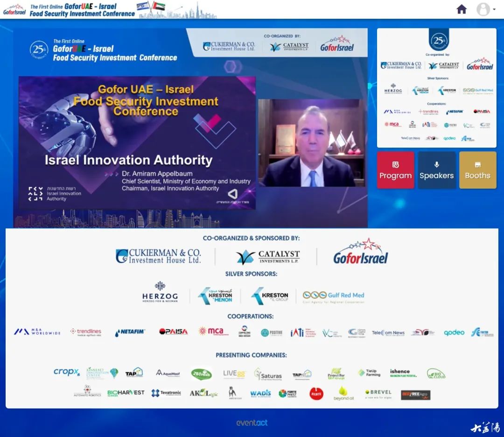Screen dimensions: 504x437
Task: Select TieUp Farming company logo
Action: [369, 373]
